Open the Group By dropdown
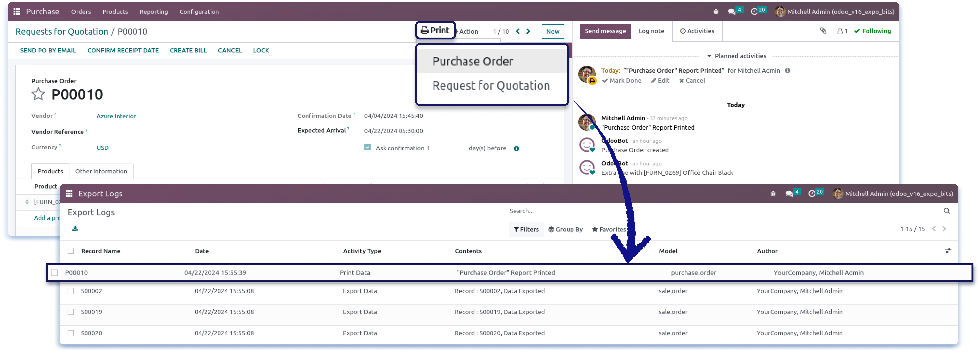Image resolution: width=980 pixels, height=352 pixels. coord(565,229)
